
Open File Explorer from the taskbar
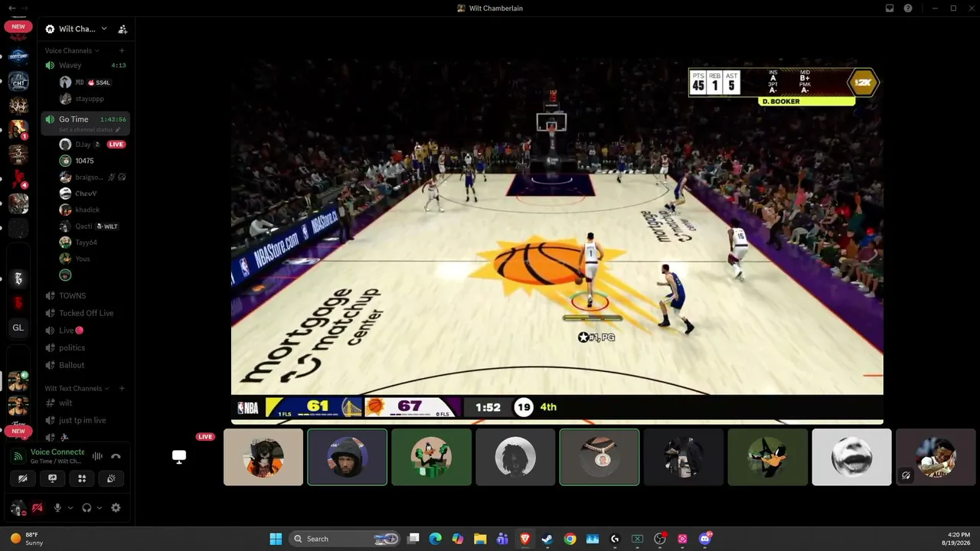pyautogui.click(x=480, y=539)
